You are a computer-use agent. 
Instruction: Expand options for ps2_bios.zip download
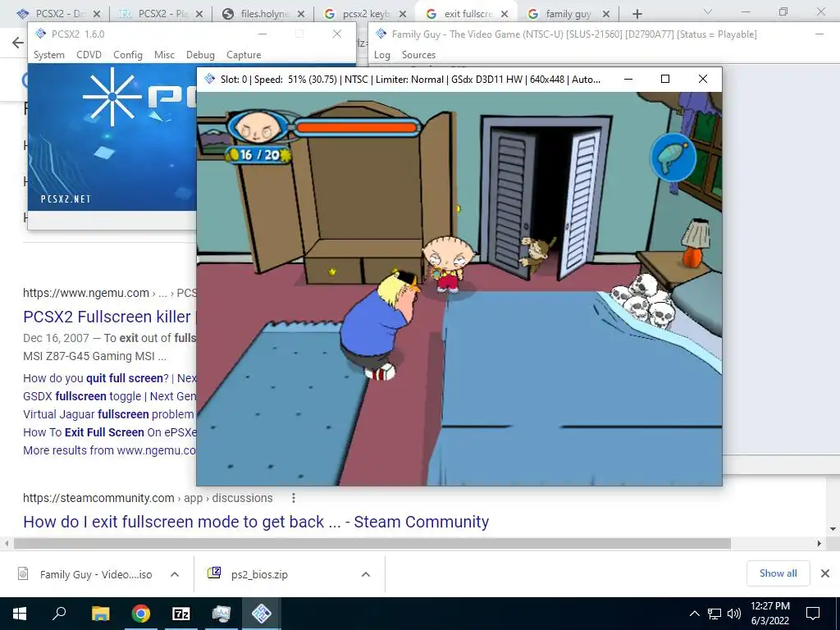coord(366,574)
